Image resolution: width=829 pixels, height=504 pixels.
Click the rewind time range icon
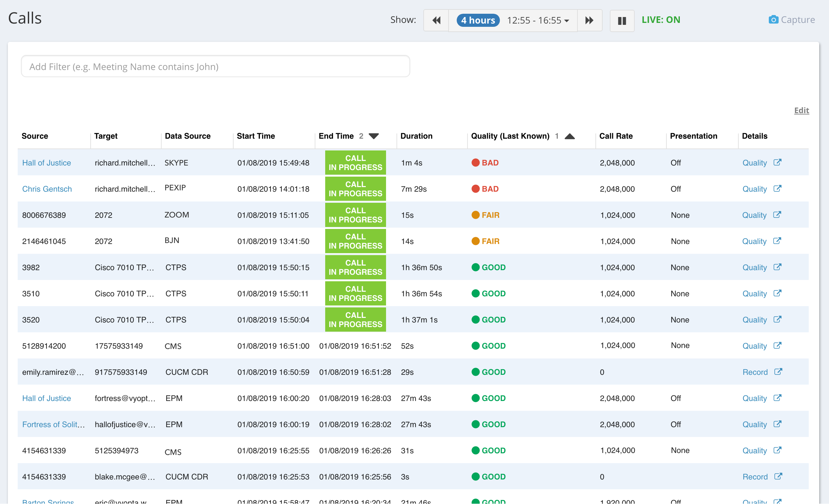click(x=436, y=21)
